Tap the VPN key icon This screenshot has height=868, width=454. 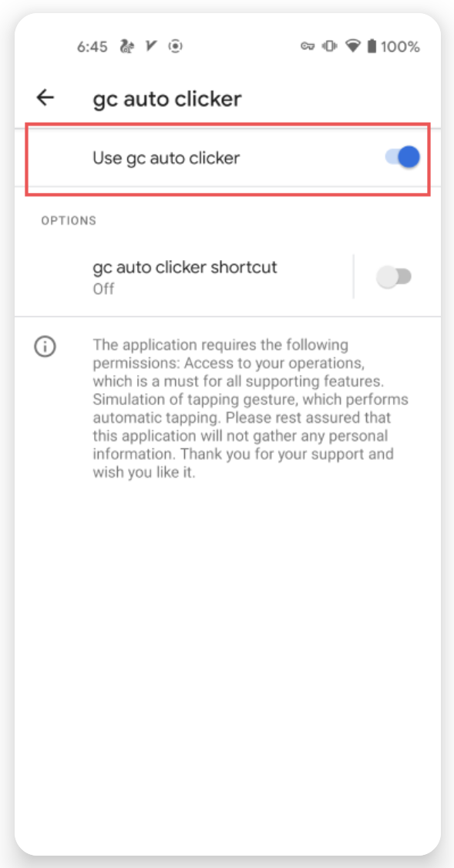click(308, 46)
